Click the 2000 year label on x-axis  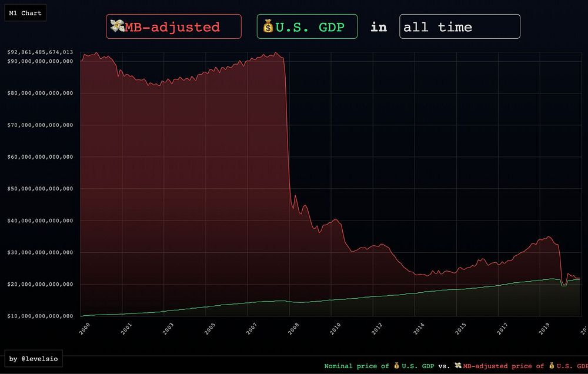pos(85,329)
